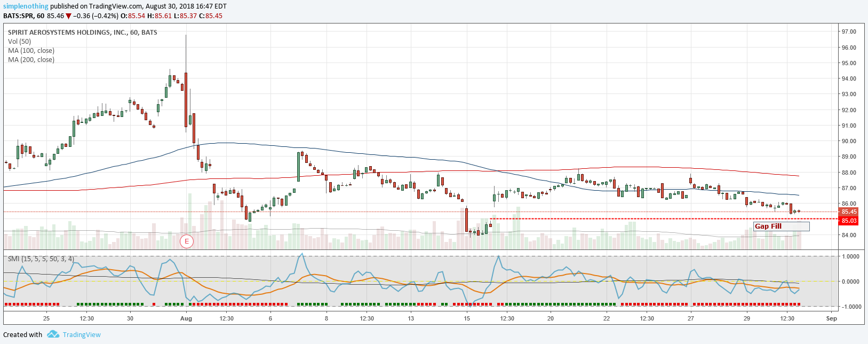868x344 pixels.
Task: Click the red down-triangle change indicator
Action: click(68, 16)
